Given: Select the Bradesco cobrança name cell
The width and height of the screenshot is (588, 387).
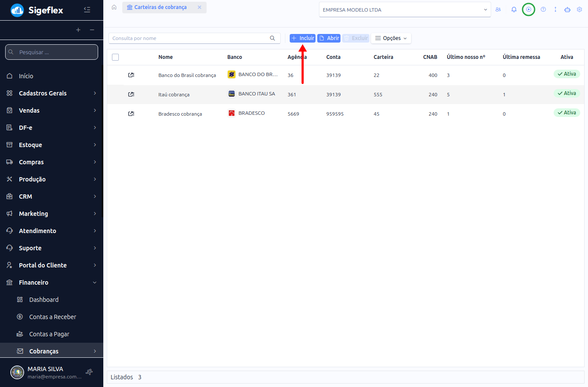Looking at the screenshot, I should pyautogui.click(x=180, y=114).
